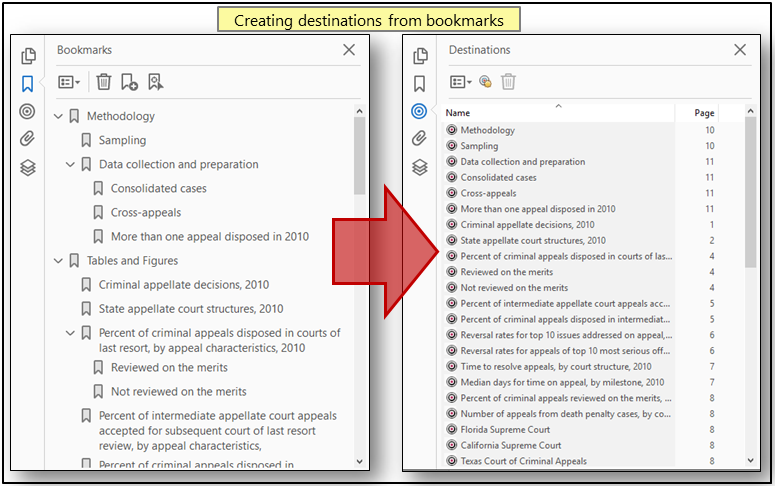Click Bookmark ribbon icon beside Destinations panel

[420, 84]
